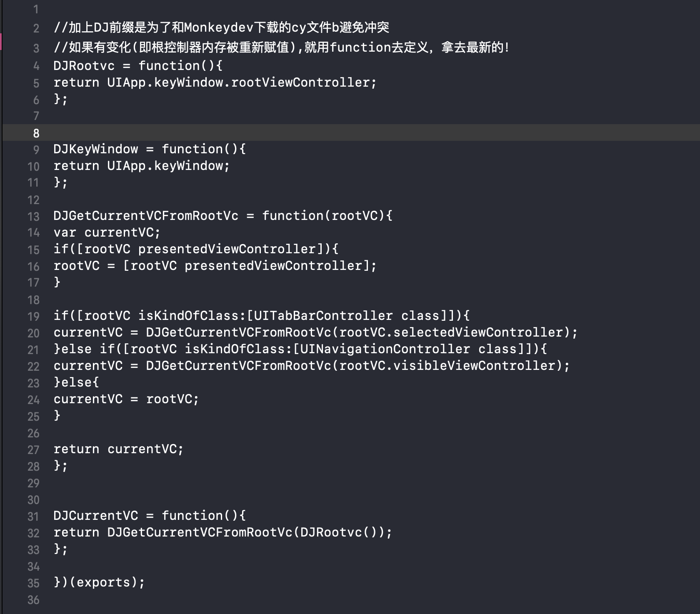Click the DJKeyWindow function name
This screenshot has width=700, height=614.
tap(95, 149)
